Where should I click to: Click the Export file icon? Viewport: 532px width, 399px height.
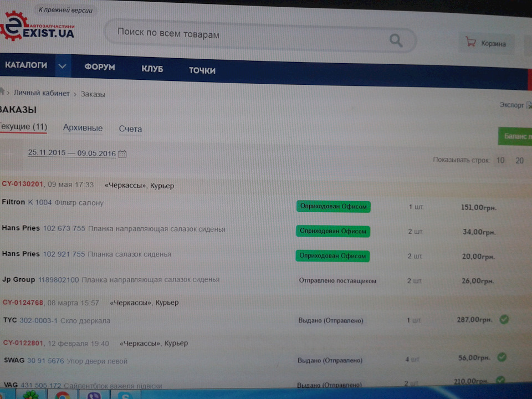(529, 105)
